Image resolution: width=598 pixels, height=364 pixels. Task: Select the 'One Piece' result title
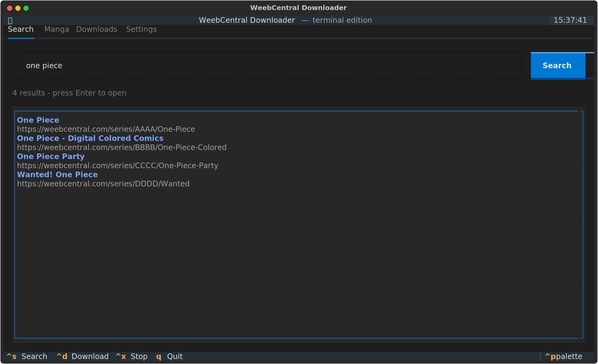(x=38, y=120)
